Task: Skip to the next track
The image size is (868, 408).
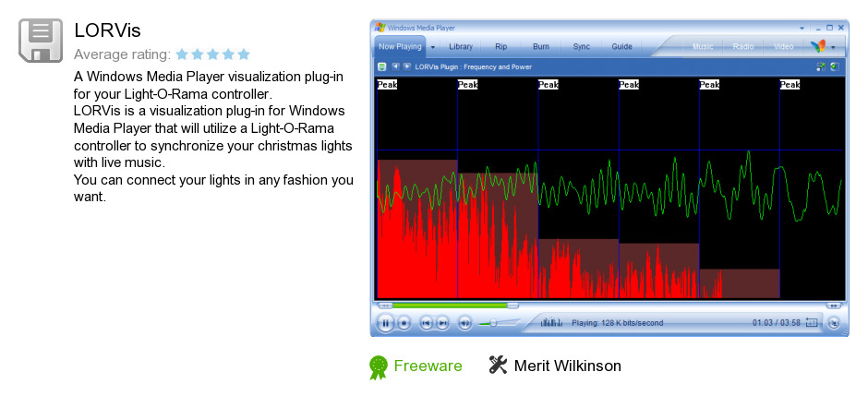Action: coord(441,323)
